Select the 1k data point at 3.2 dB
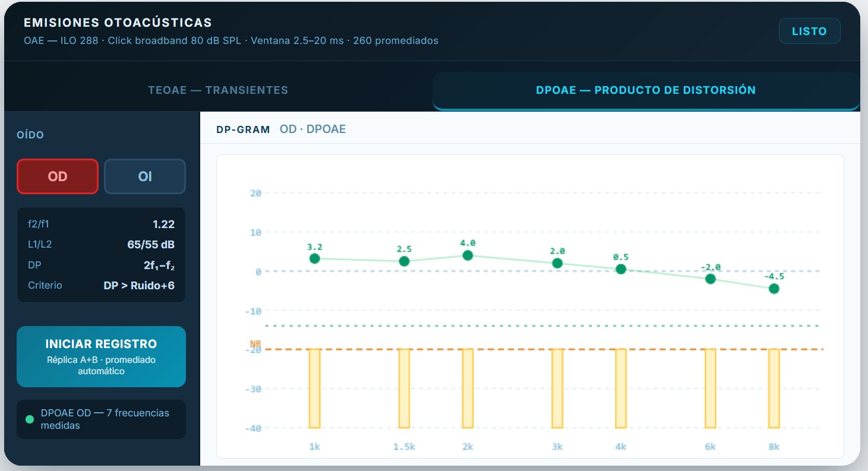 click(x=315, y=258)
